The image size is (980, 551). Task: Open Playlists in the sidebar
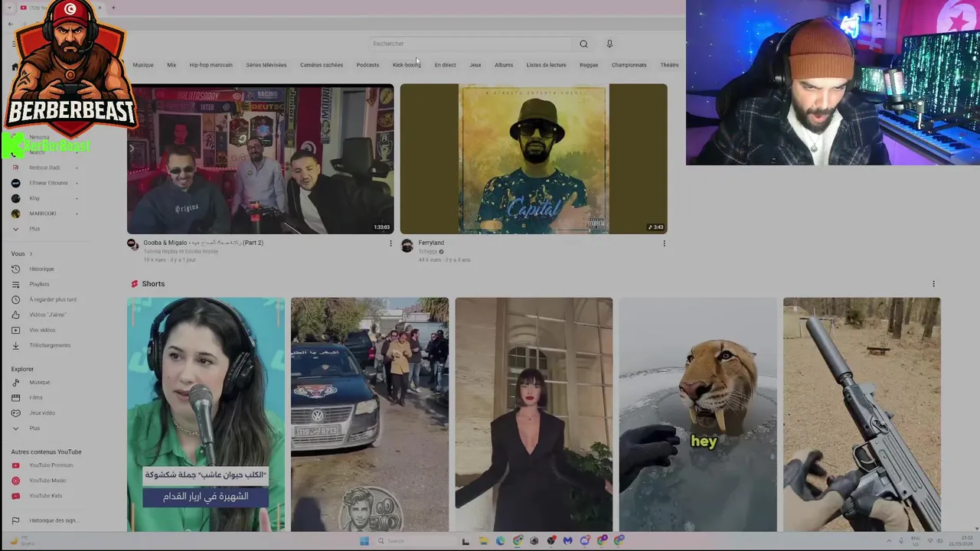coord(39,285)
